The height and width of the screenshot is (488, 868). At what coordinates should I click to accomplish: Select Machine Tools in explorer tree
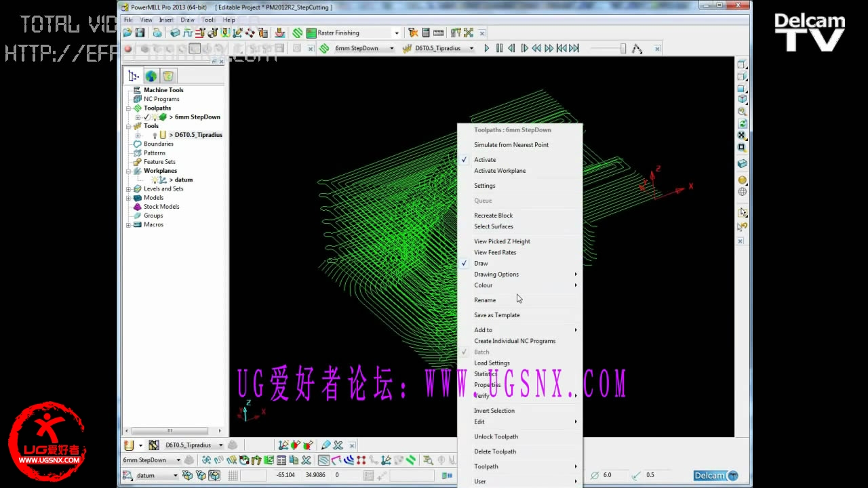tap(163, 90)
